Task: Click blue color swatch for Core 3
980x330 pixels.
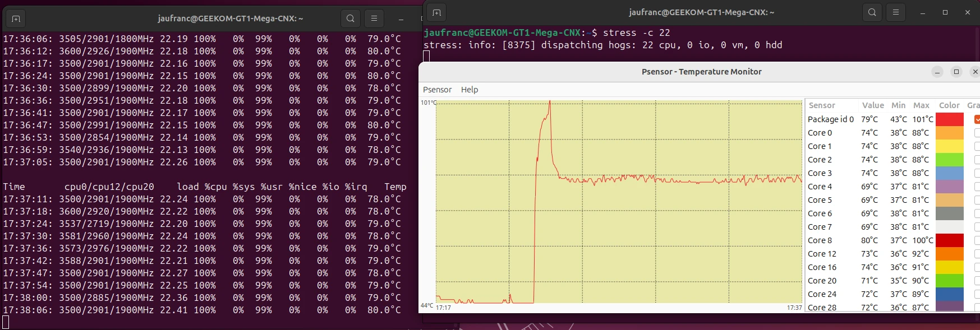Action: [950, 173]
